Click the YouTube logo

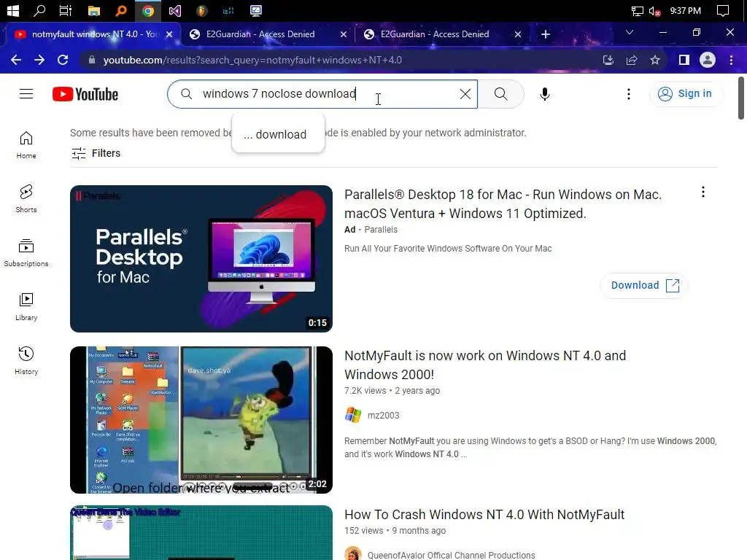point(85,94)
